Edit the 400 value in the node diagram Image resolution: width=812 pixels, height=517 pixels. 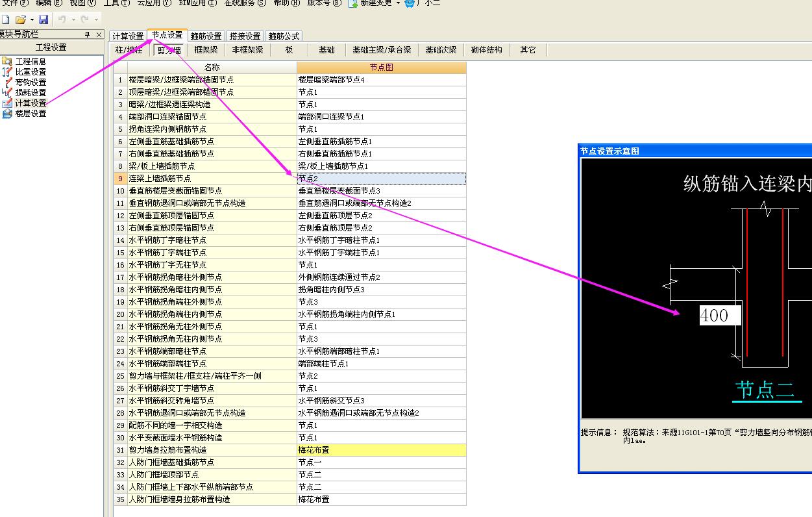(720, 316)
